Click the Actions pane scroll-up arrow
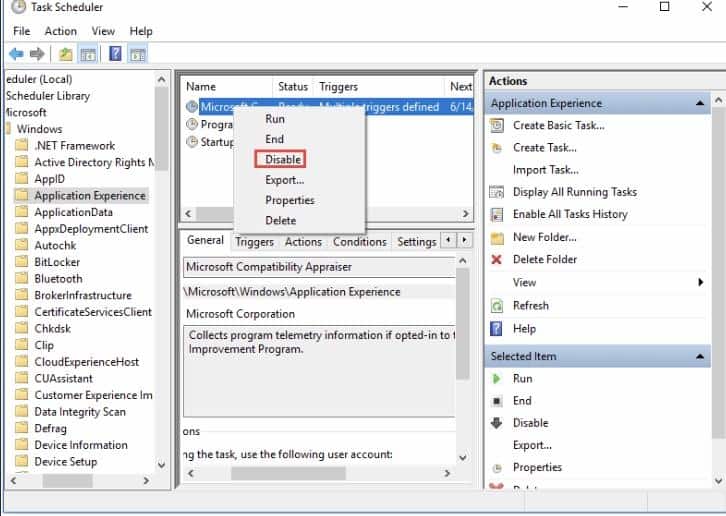726x516 pixels. (x=718, y=100)
